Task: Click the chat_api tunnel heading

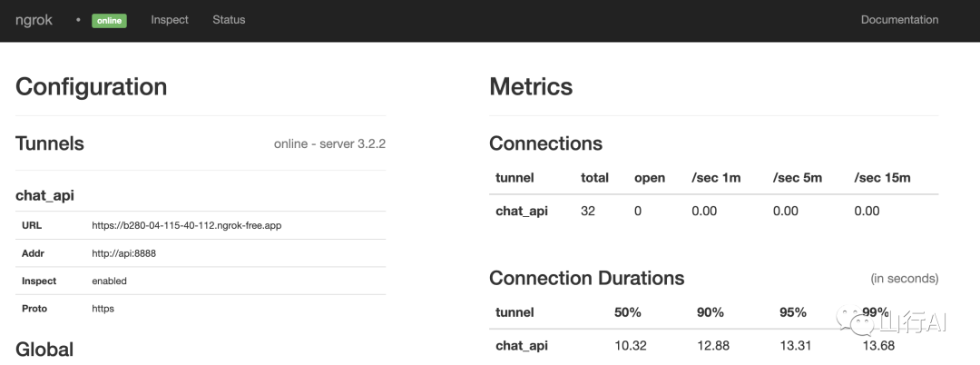Action: [44, 194]
